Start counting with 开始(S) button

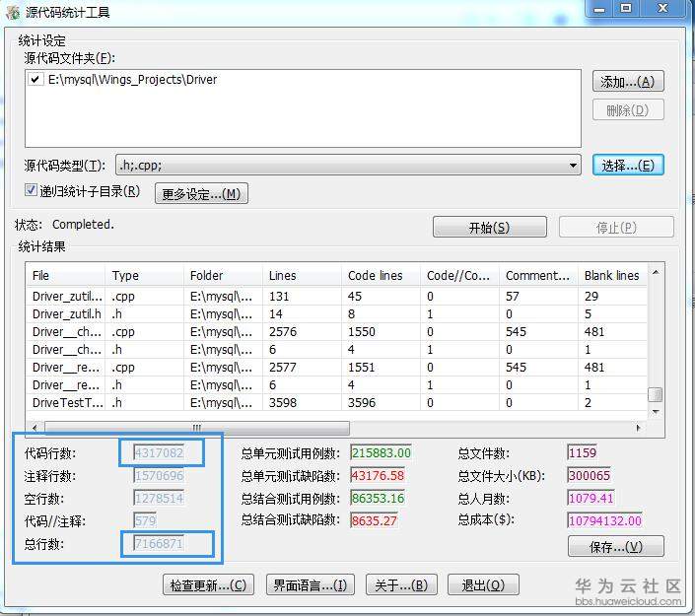(x=490, y=228)
